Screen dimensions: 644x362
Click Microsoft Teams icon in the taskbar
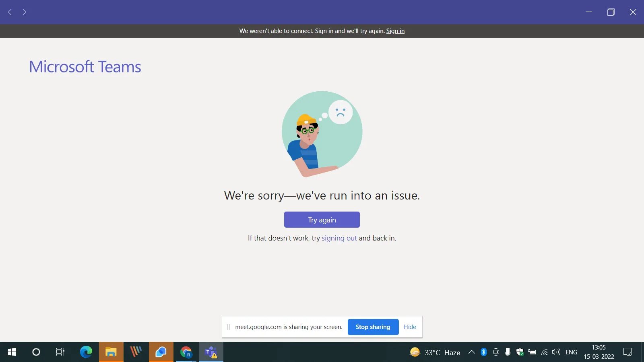[211, 352]
